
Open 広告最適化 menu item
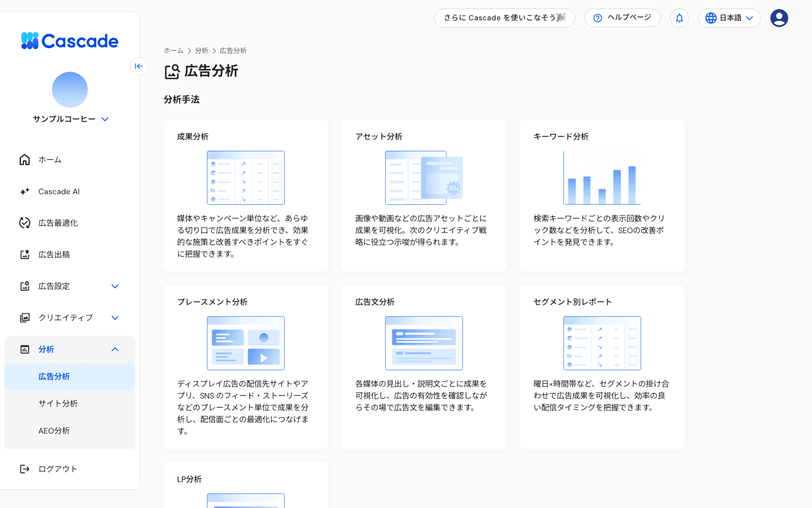tap(70, 223)
